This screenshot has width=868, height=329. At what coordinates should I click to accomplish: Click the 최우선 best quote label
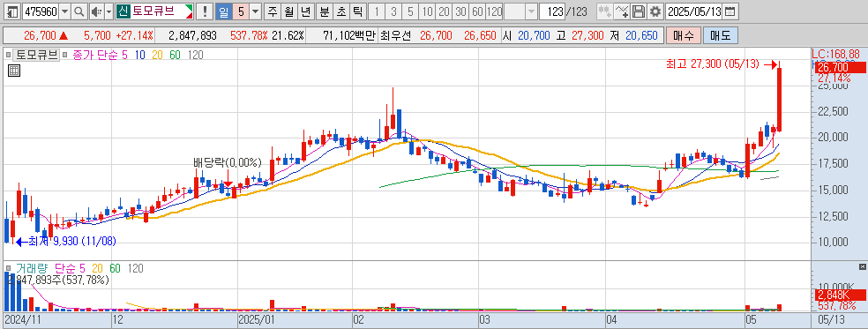tap(396, 36)
